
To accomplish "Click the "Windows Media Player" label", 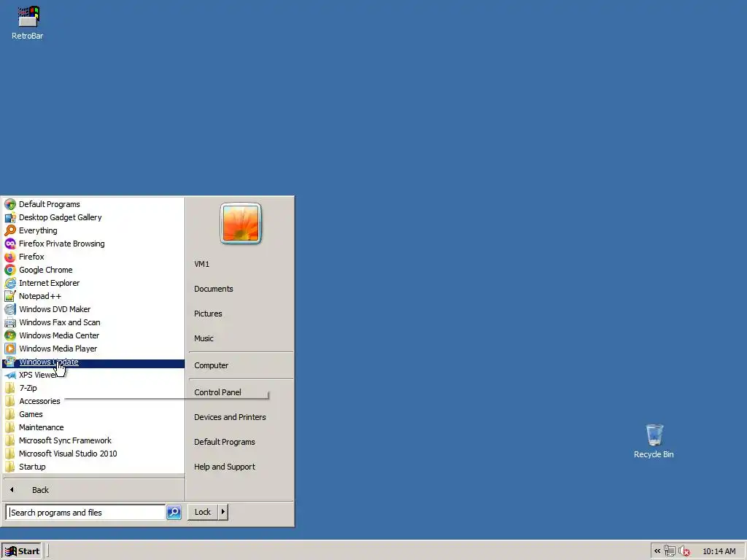I will pyautogui.click(x=58, y=349).
